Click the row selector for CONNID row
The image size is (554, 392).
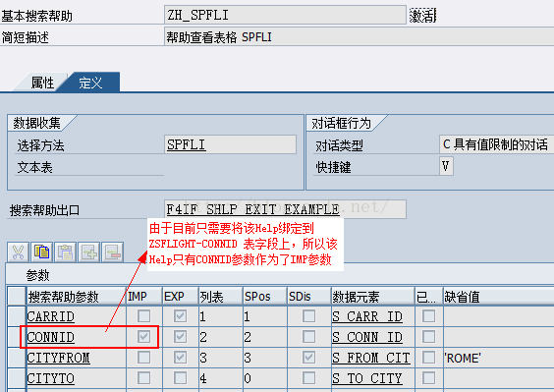(17, 337)
